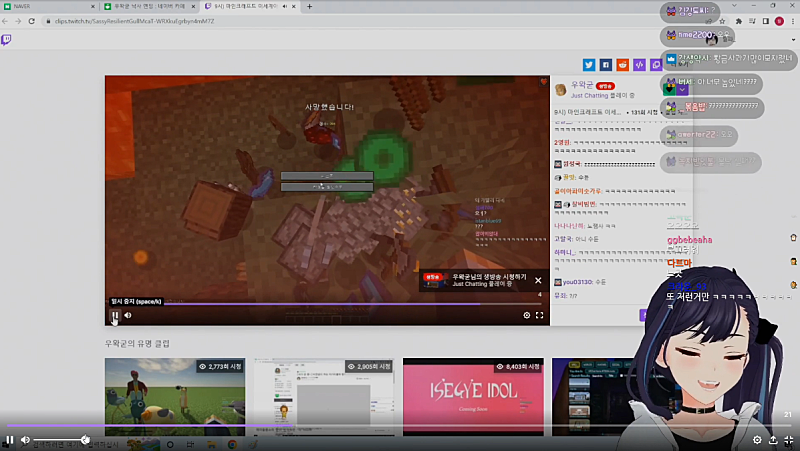Toggle fullscreen on the Twitch clip player

click(x=539, y=315)
